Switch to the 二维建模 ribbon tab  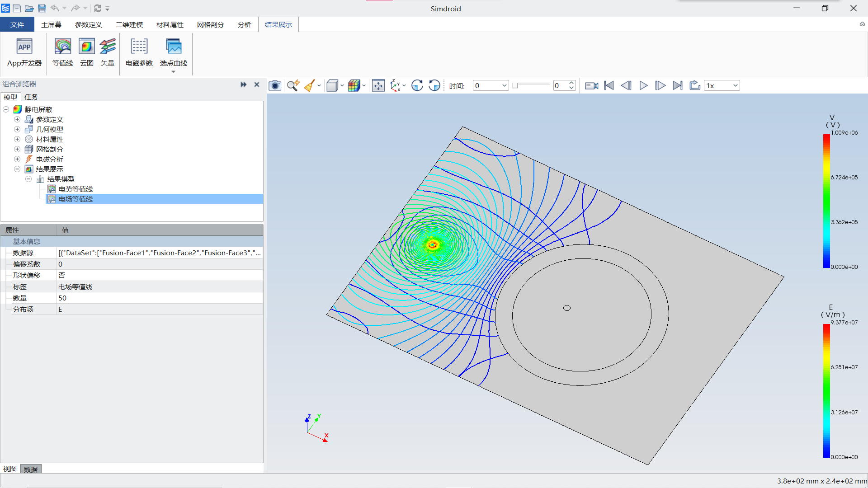click(x=129, y=24)
